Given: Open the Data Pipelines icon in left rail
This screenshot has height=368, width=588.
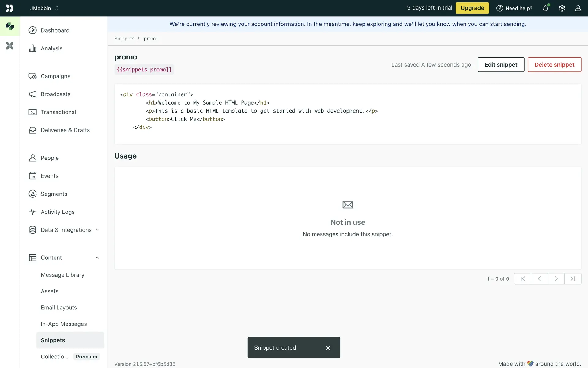Looking at the screenshot, I should 10,46.
